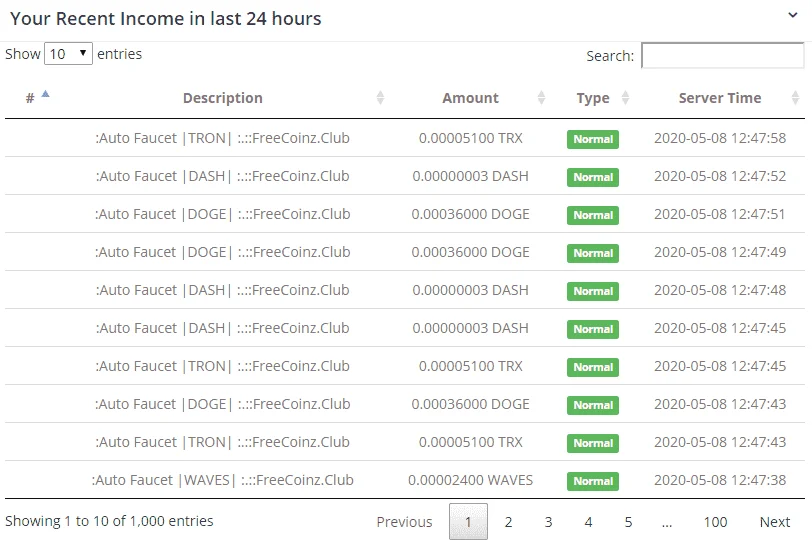Select DOGE amount in 12:47:51 row
The image size is (812, 549).
[470, 214]
